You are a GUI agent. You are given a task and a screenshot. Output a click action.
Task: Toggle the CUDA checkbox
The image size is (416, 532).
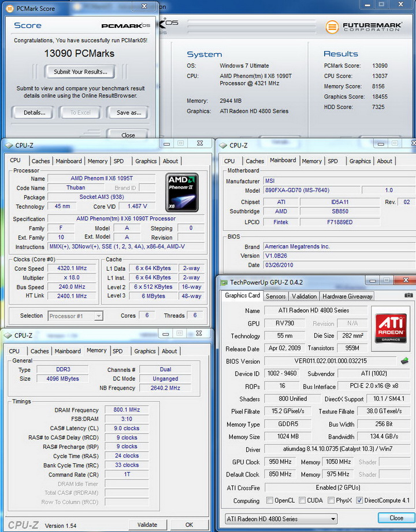[302, 500]
